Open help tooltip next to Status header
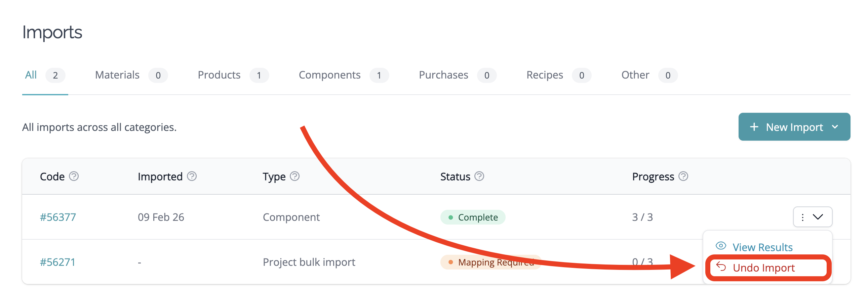Viewport: 868px width, 290px height. (x=479, y=176)
